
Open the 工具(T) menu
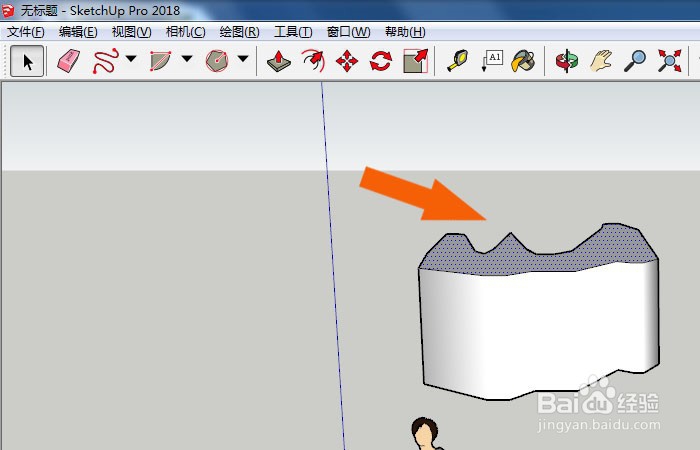(293, 32)
